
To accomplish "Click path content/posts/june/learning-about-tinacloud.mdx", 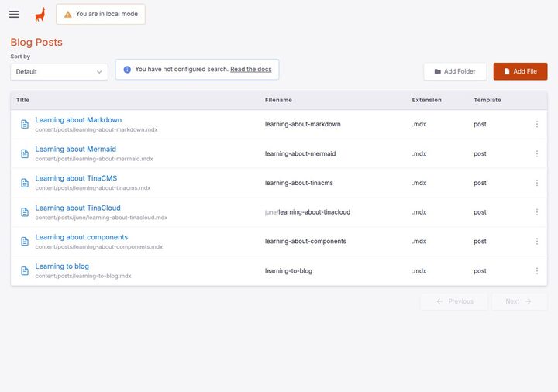I will [102, 218].
